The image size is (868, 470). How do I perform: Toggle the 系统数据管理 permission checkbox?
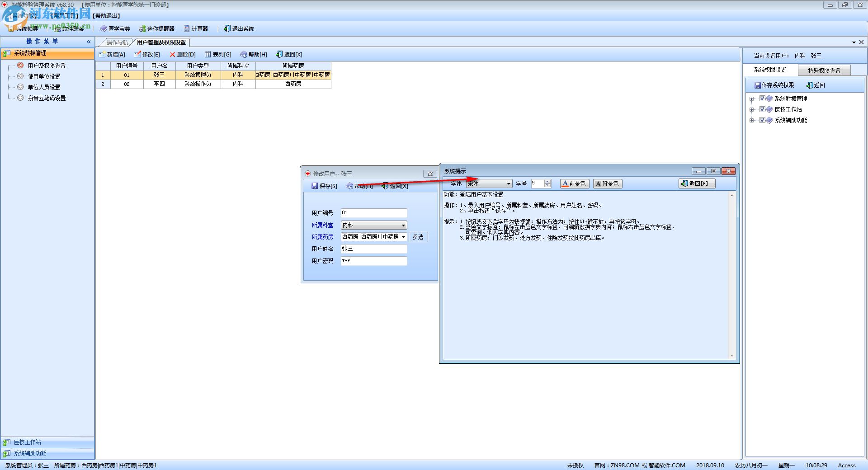(x=763, y=99)
